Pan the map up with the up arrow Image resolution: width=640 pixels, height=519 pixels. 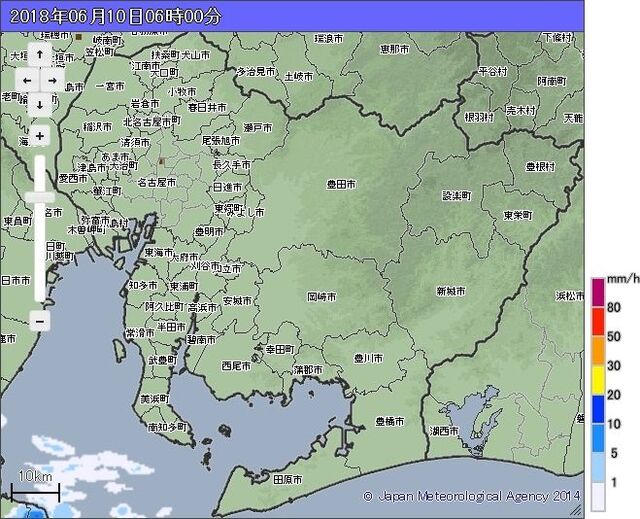click(x=40, y=54)
